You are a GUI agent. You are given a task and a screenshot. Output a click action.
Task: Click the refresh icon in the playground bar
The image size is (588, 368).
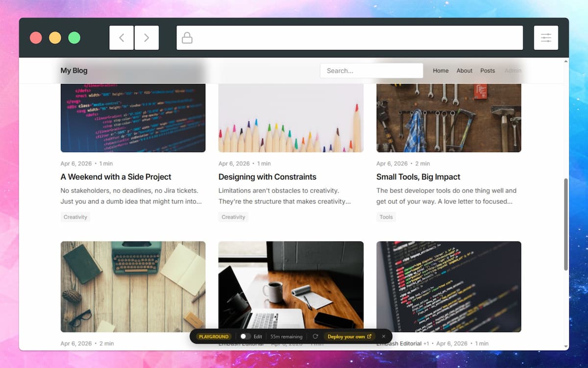pos(315,336)
